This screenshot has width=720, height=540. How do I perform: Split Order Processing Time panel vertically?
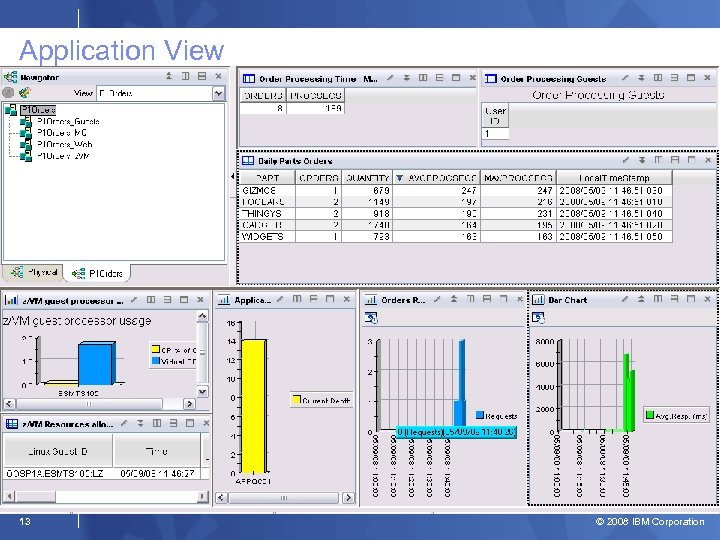point(423,78)
